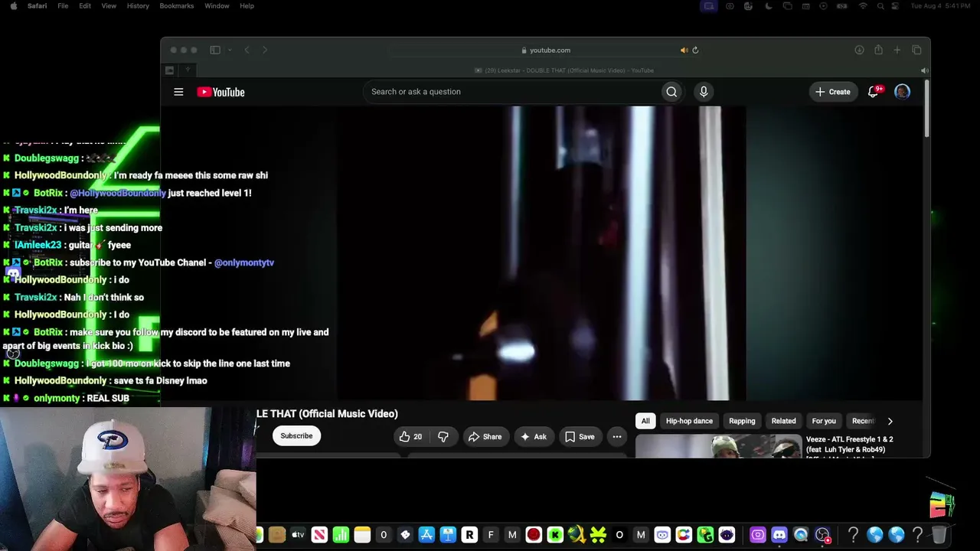Click the youtube.com address bar
The image size is (980, 551).
[545, 50]
